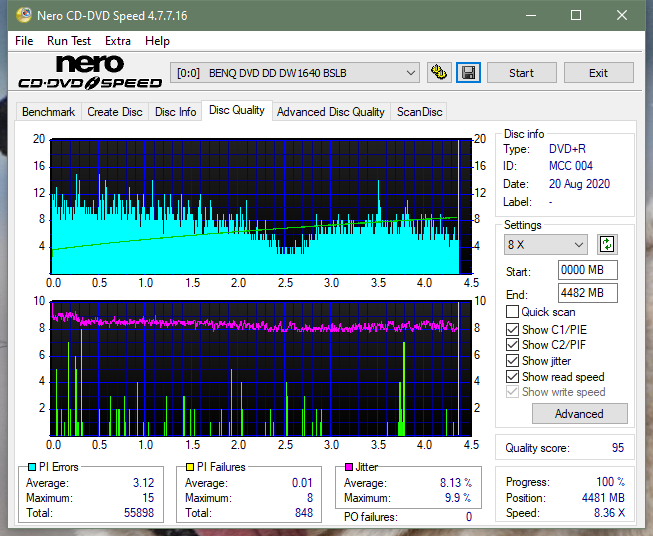The height and width of the screenshot is (536, 653).
Task: Click the Show write speed checkbox
Action: point(512,392)
